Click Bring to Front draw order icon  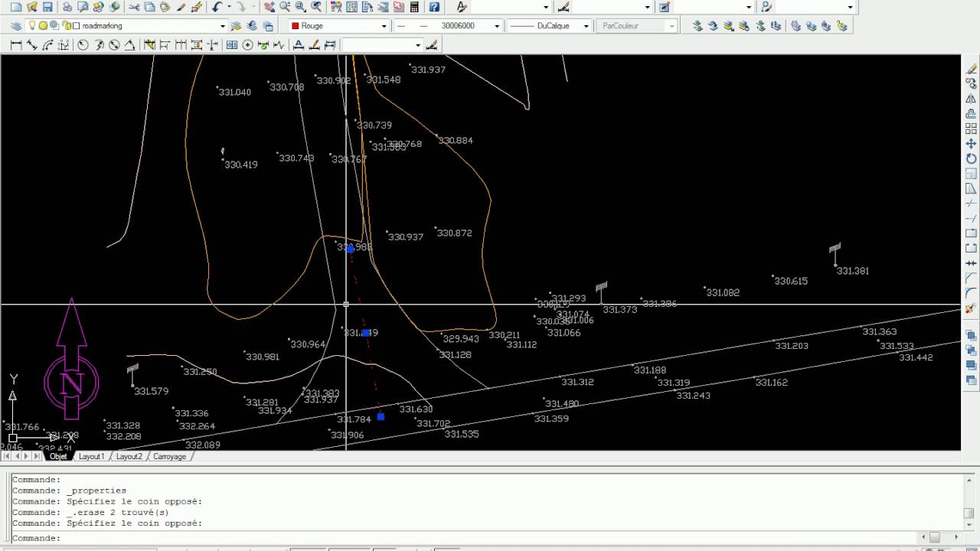tap(972, 335)
